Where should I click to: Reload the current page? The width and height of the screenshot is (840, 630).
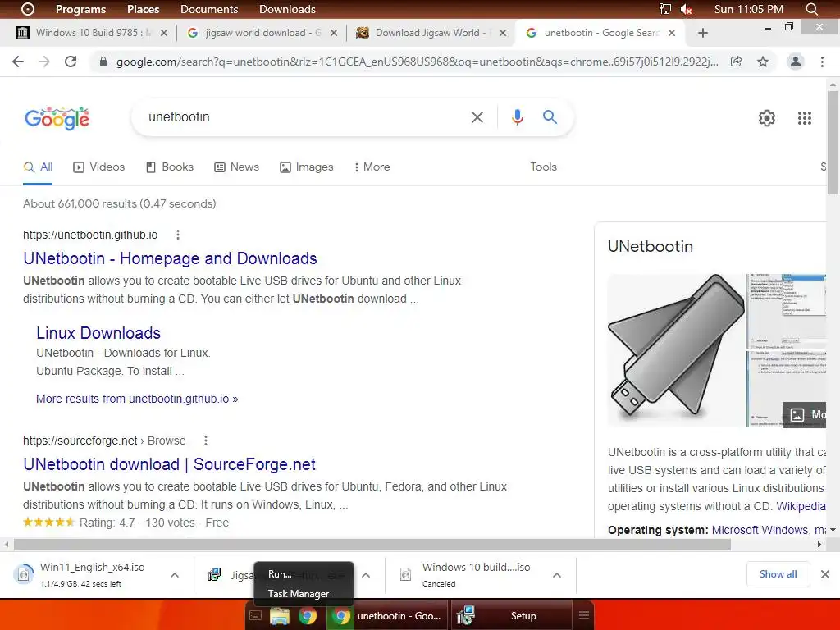[x=71, y=62]
